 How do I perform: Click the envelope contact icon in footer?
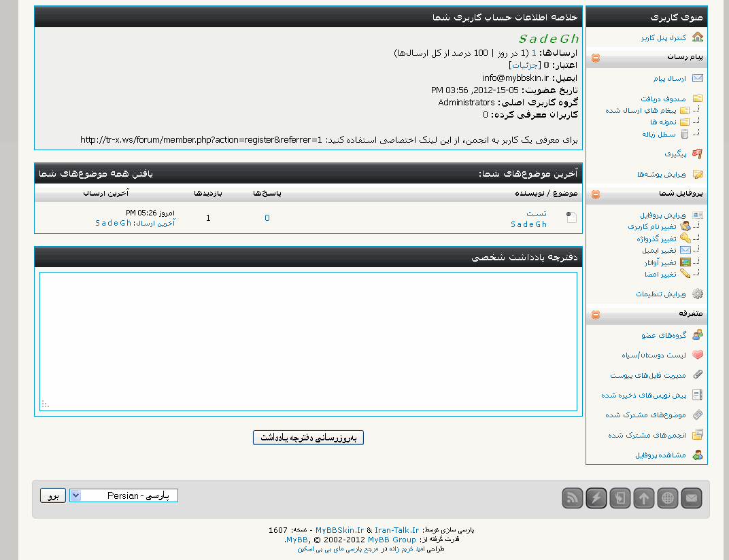coord(692,498)
